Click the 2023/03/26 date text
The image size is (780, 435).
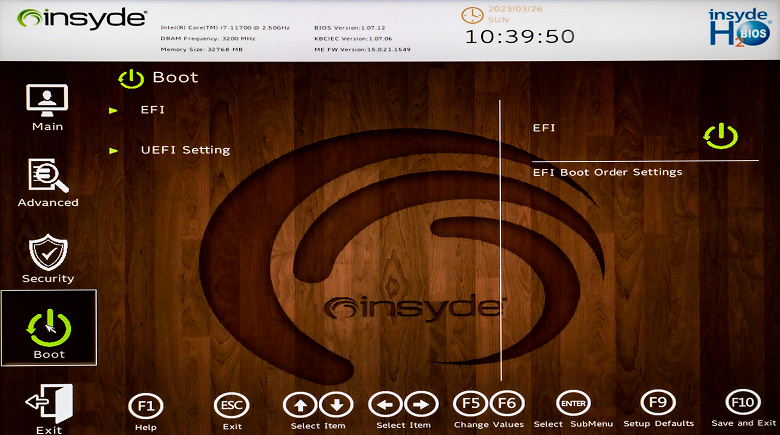pos(515,9)
